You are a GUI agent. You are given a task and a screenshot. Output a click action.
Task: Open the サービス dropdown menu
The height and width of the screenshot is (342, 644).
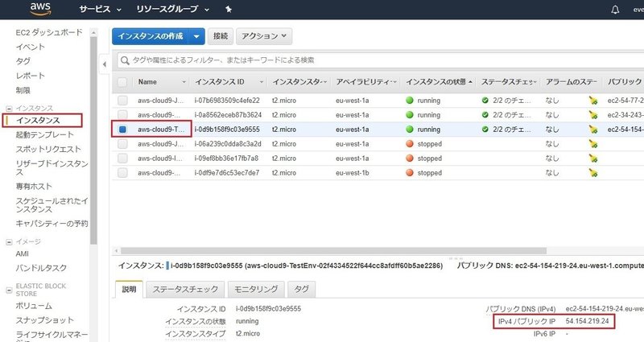pos(100,9)
